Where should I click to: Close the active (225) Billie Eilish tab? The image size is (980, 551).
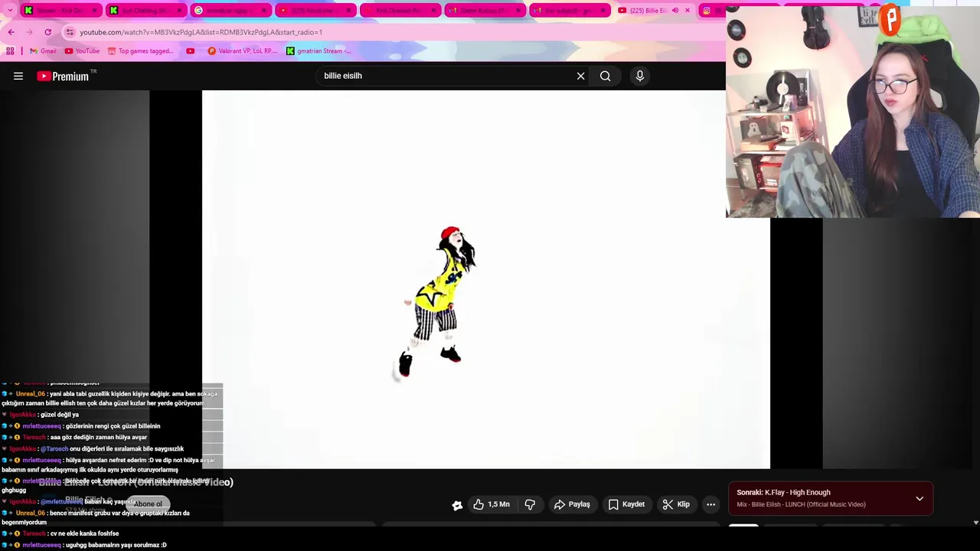pos(687,11)
